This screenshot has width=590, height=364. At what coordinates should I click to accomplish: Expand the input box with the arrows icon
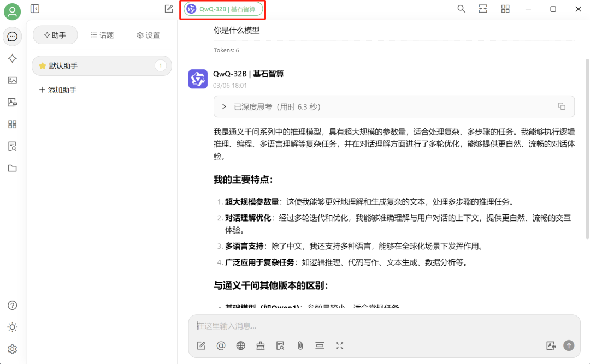(339, 345)
